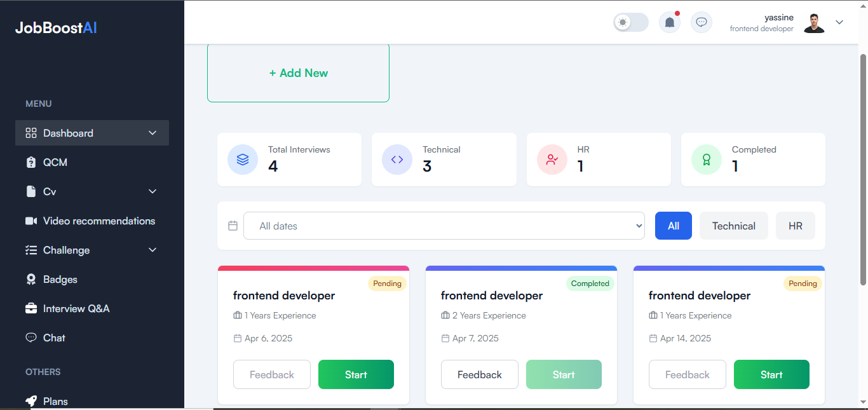The image size is (868, 410).
Task: Click the Completed status badge
Action: point(590,284)
